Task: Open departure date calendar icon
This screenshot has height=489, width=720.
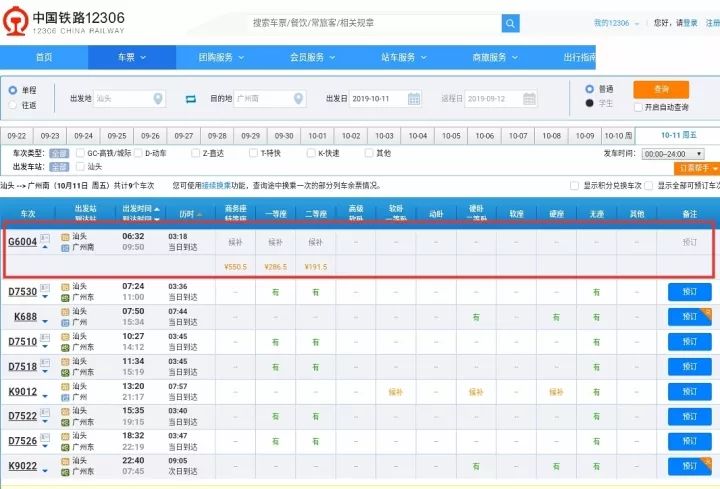Action: point(414,99)
